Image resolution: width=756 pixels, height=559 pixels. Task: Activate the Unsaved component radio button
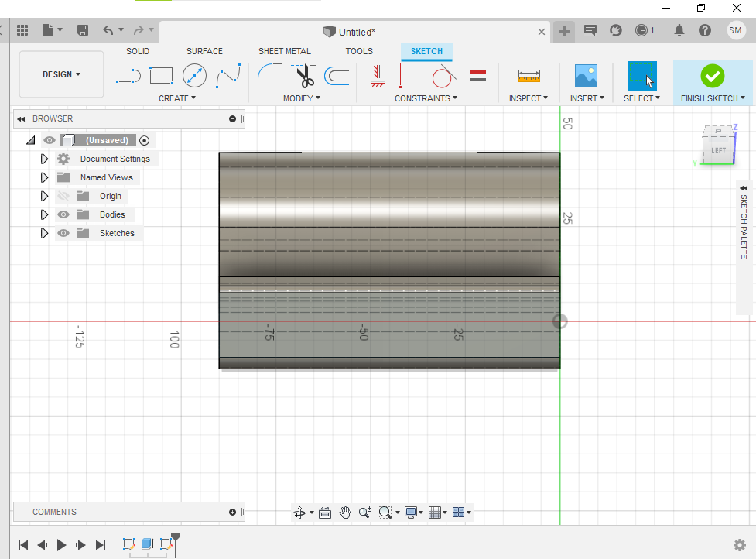144,140
